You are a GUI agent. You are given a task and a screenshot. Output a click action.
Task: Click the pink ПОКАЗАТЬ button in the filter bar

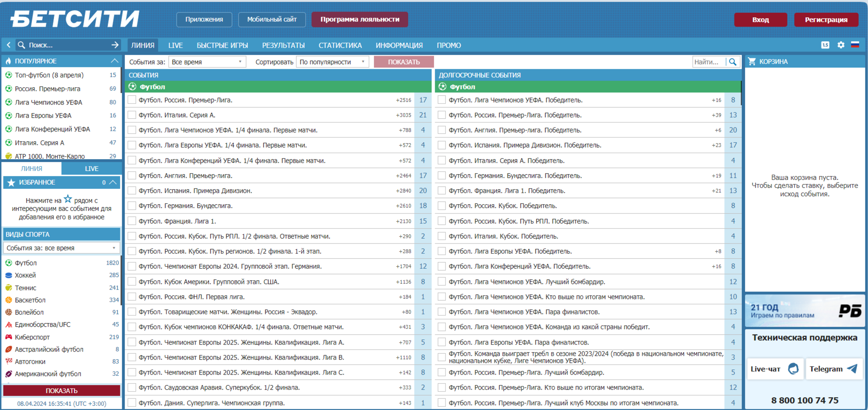404,62
